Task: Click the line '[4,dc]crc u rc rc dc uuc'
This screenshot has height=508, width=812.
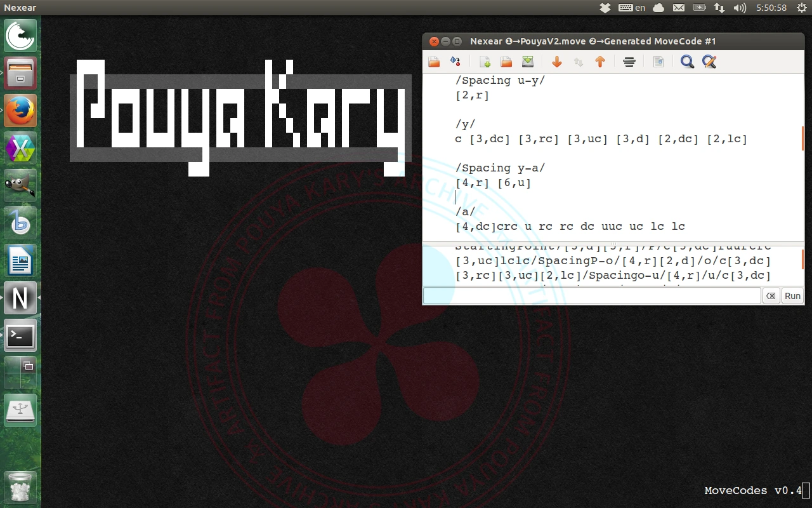Action: [570, 227]
